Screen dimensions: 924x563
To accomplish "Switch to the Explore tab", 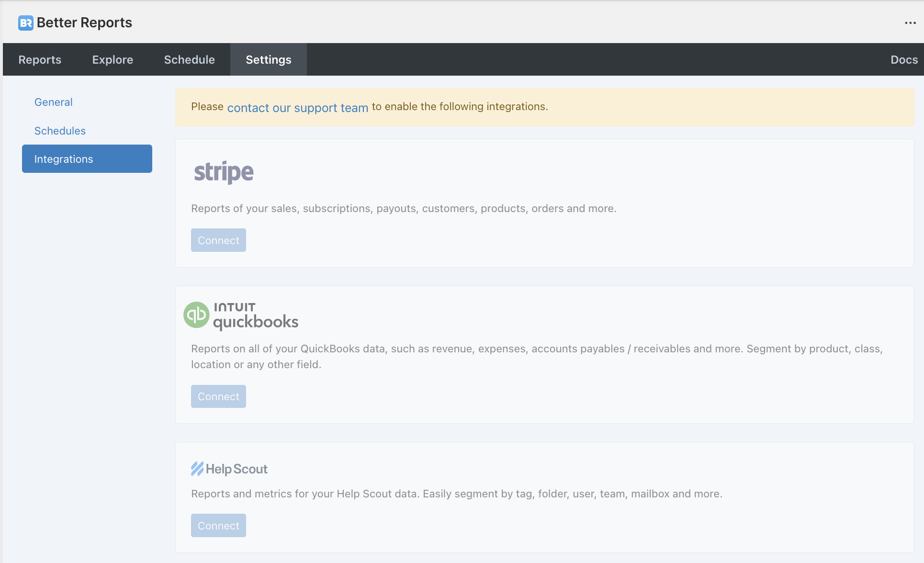I will [113, 60].
